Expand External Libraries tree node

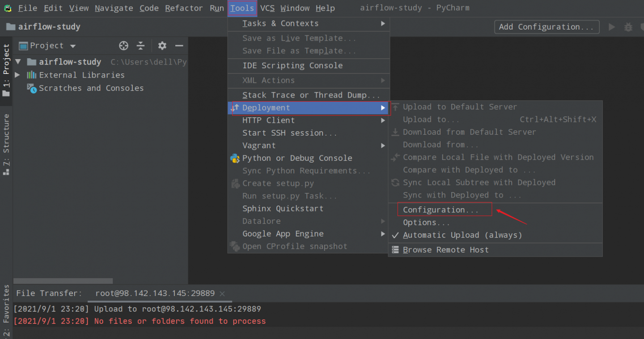click(17, 75)
